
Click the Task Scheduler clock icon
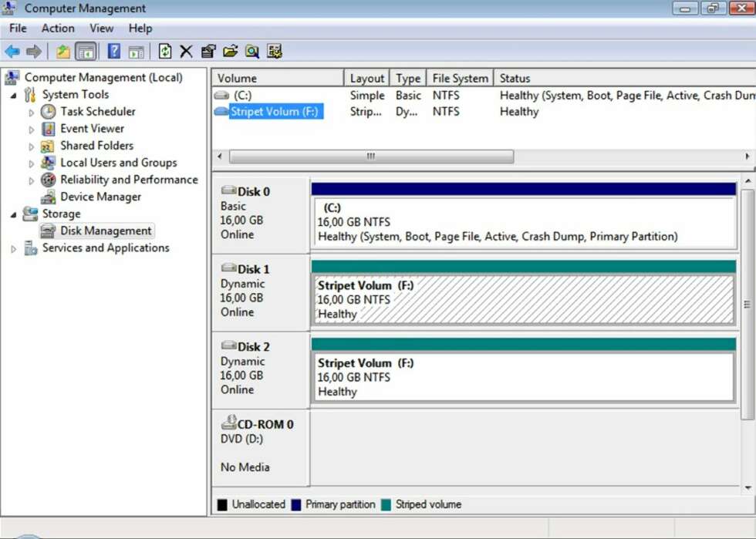pos(48,112)
